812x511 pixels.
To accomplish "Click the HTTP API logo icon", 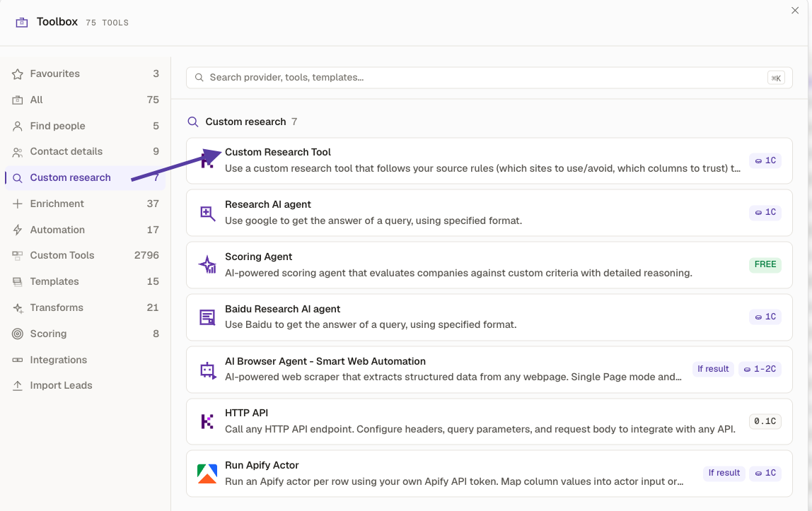I will (x=207, y=421).
